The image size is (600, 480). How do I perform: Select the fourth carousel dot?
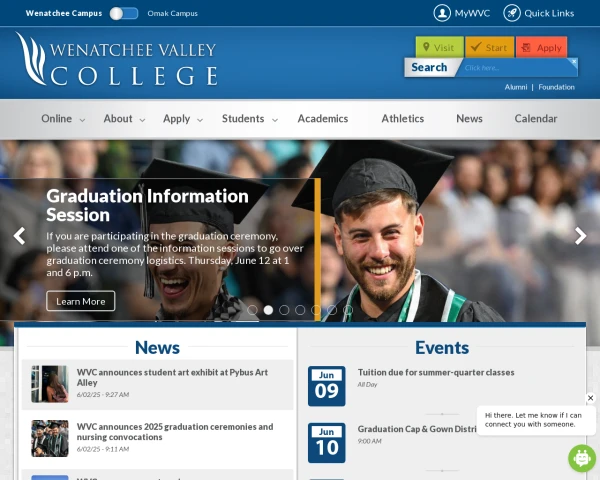(x=300, y=310)
